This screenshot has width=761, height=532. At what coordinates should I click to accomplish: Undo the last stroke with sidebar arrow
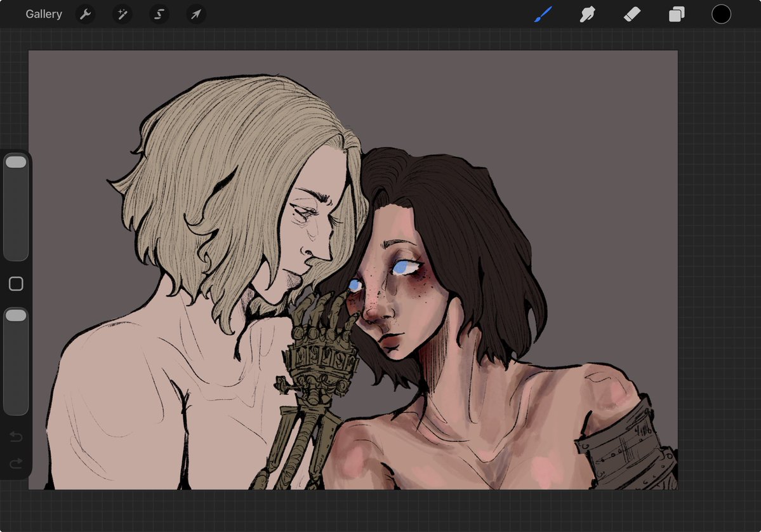point(16,437)
